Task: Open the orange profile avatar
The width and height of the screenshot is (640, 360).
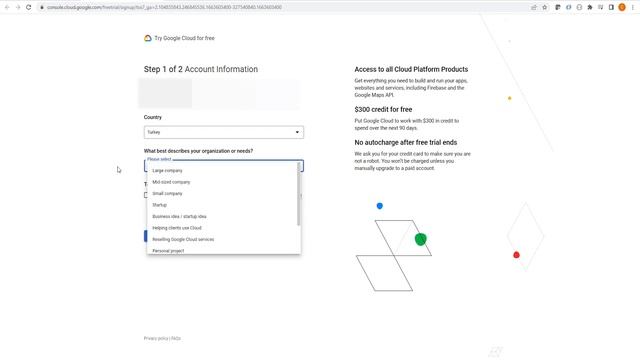Action: click(622, 7)
